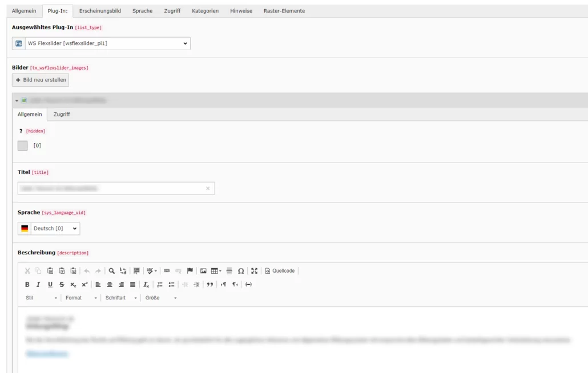
Task: Open the Format dropdown in the editor
Action: click(80, 297)
